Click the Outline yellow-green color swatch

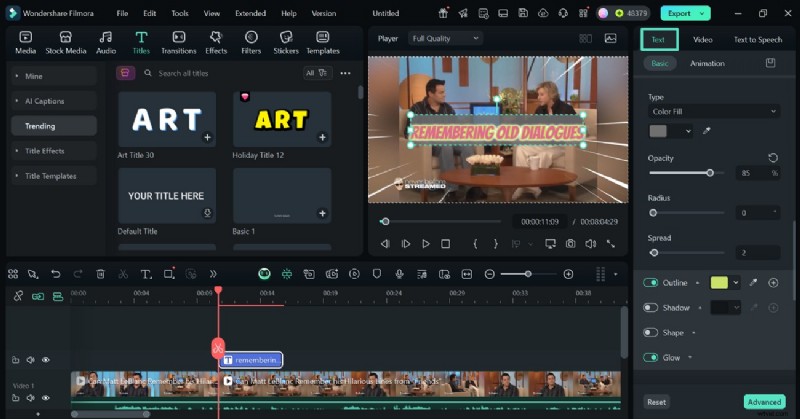pos(719,283)
